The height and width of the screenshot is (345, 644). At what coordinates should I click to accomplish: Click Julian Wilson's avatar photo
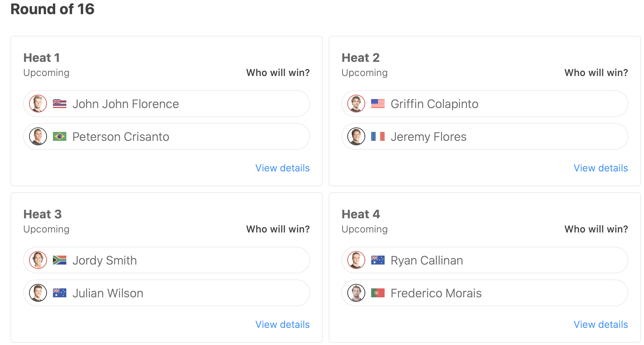click(x=38, y=293)
